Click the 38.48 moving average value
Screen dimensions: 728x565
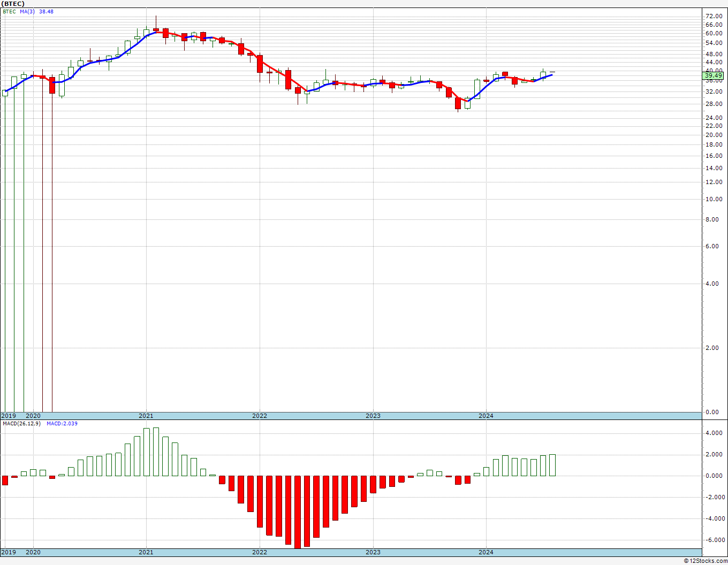pyautogui.click(x=46, y=11)
